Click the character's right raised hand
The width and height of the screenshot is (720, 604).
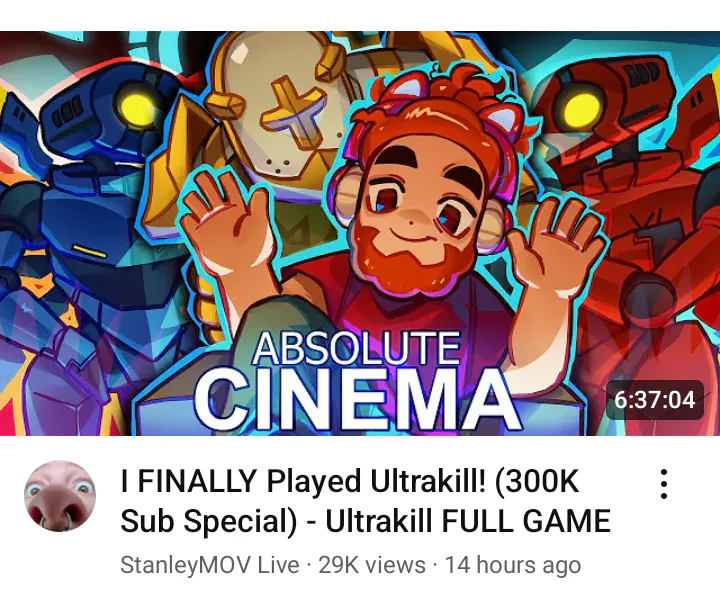coord(556,243)
